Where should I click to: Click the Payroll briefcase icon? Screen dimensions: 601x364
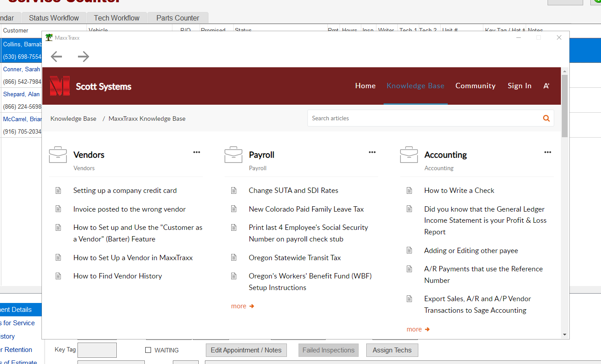[233, 155]
